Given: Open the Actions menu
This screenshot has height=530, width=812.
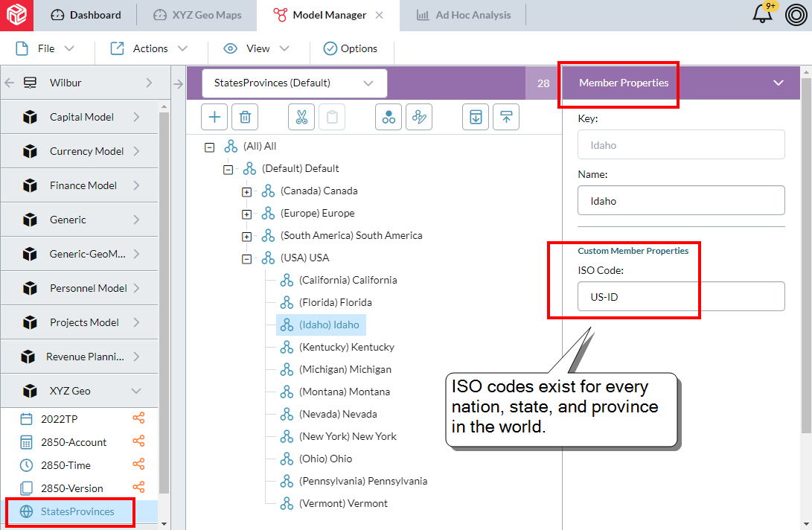Looking at the screenshot, I should click(x=149, y=48).
